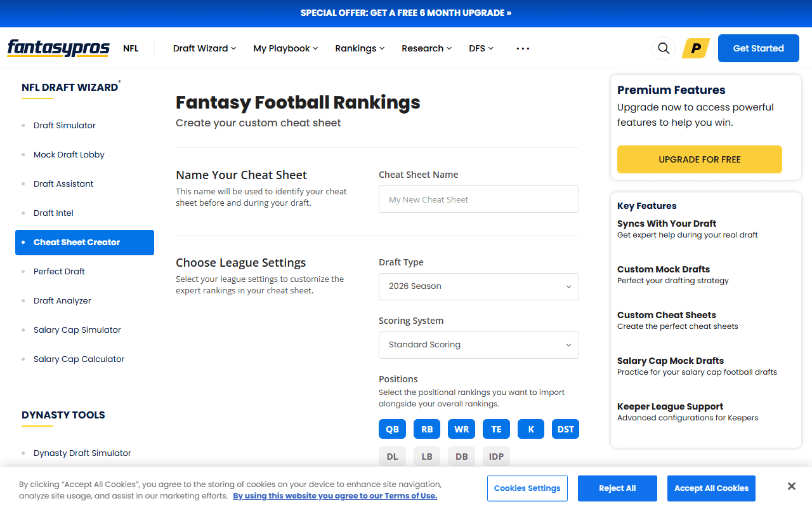812x508 pixels.
Task: Click Custom Mock Drafts feature
Action: coord(664,269)
